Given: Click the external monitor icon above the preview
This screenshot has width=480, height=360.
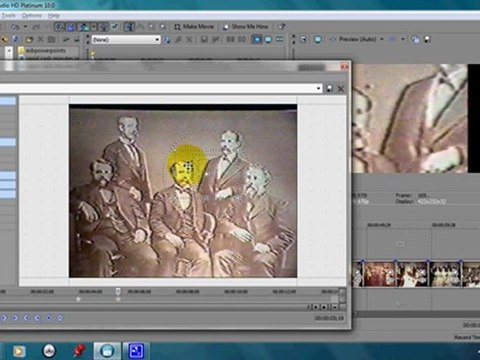Looking at the screenshot, I should [x=318, y=40].
